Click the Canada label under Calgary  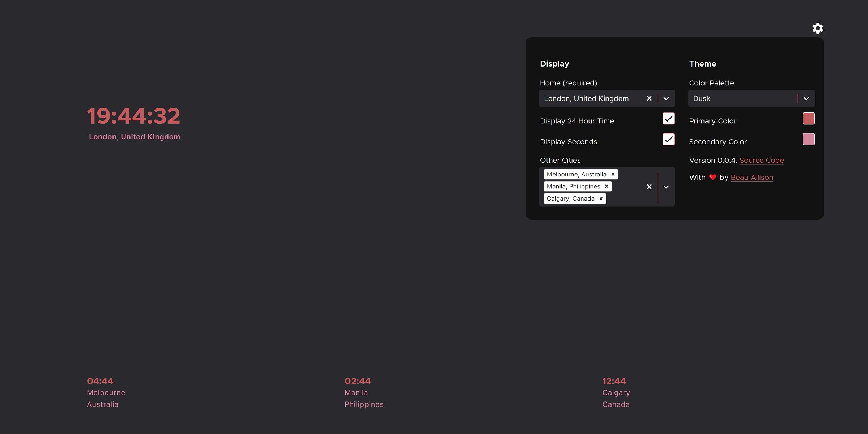[616, 404]
